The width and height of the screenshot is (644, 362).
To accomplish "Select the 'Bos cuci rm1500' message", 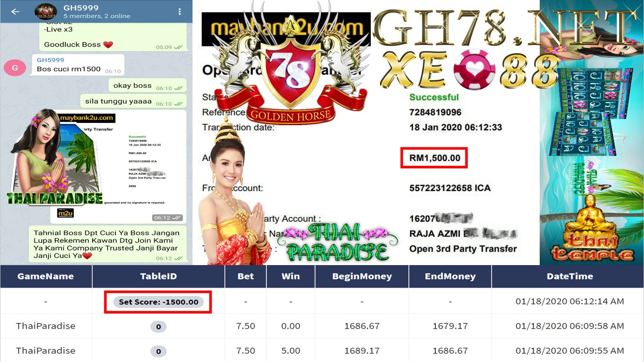I will click(78, 65).
